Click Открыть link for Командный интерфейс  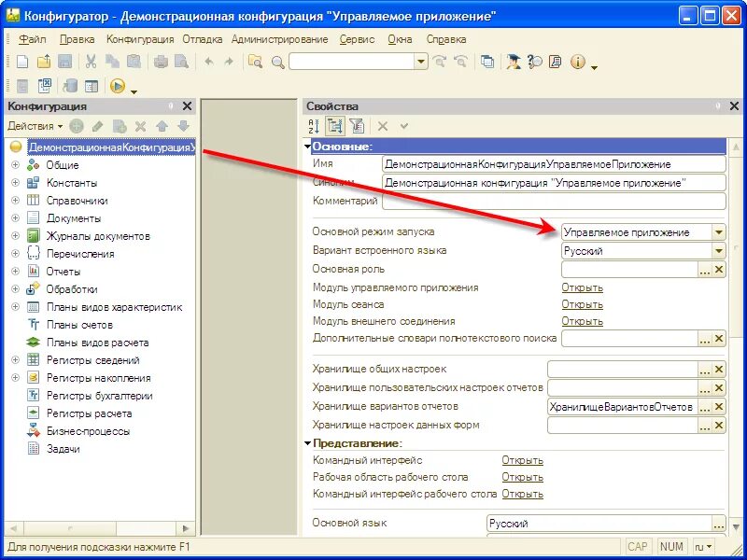coord(522,460)
